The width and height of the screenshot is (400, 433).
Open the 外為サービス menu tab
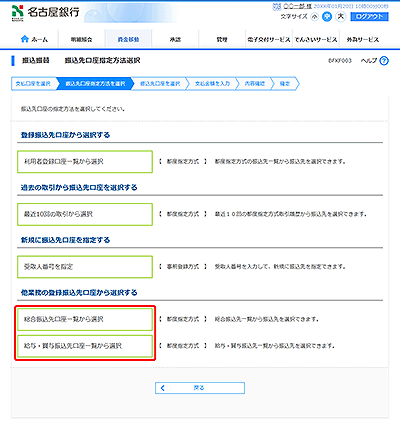363,39
